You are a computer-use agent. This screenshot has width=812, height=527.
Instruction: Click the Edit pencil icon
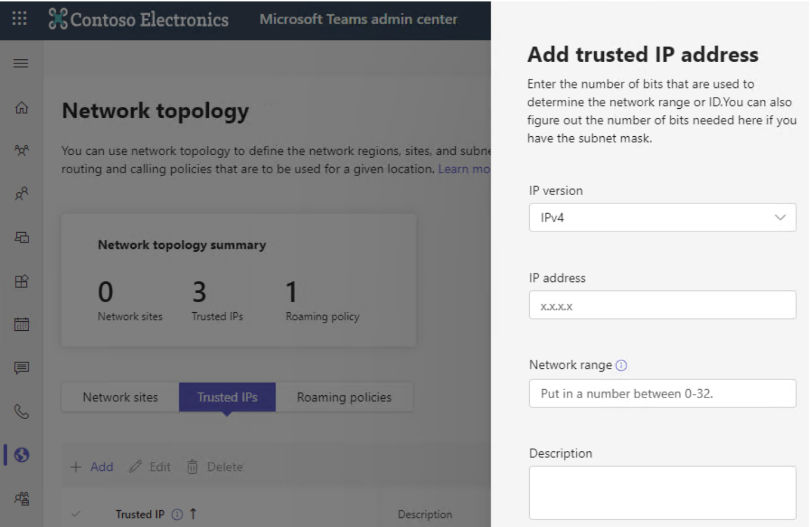135,466
